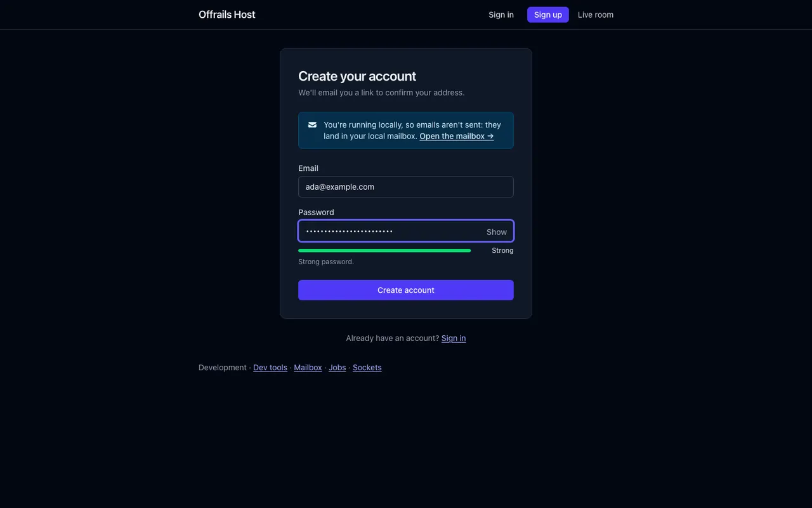The image size is (812, 508).
Task: Open the Sockets footer link
Action: click(x=367, y=368)
